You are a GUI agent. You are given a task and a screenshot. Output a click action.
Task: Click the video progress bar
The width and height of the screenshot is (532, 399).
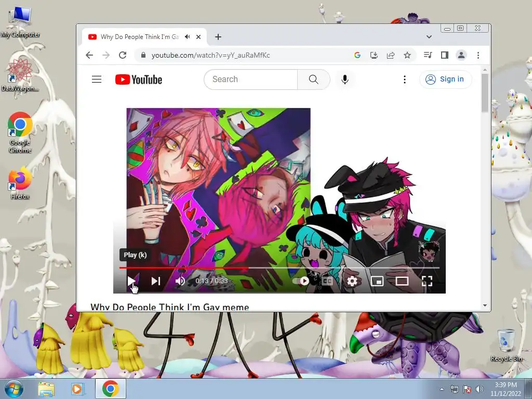tap(279, 268)
